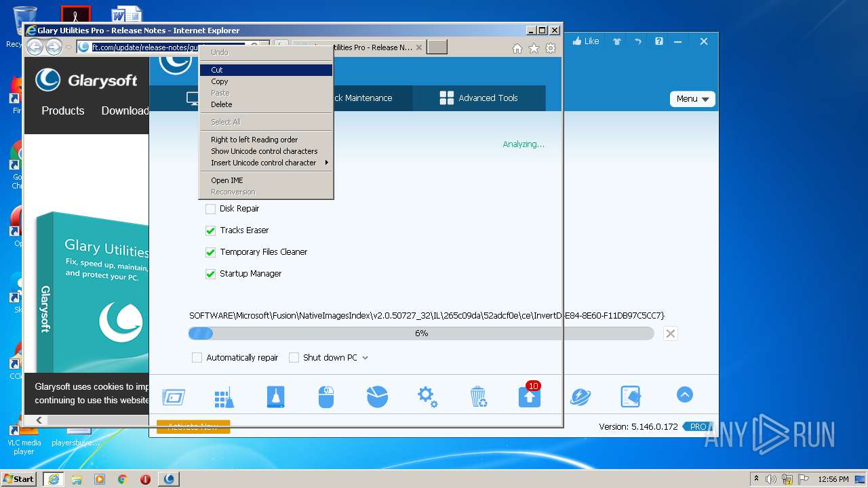868x488 pixels.
Task: Open the Registry Cleaner broom icon
Action: (224, 398)
